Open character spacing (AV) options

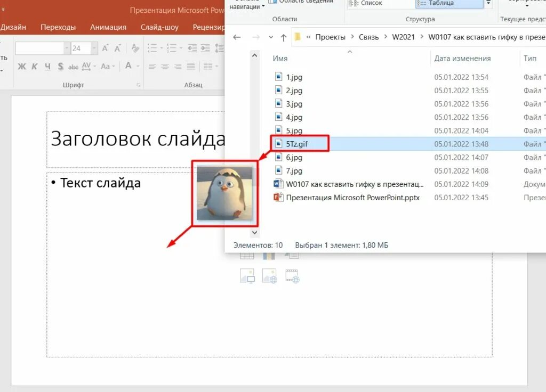[87, 66]
